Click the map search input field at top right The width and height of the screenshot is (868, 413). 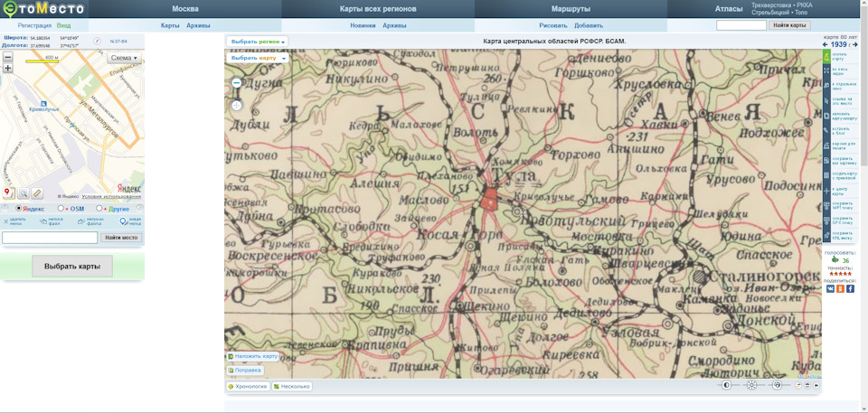741,25
